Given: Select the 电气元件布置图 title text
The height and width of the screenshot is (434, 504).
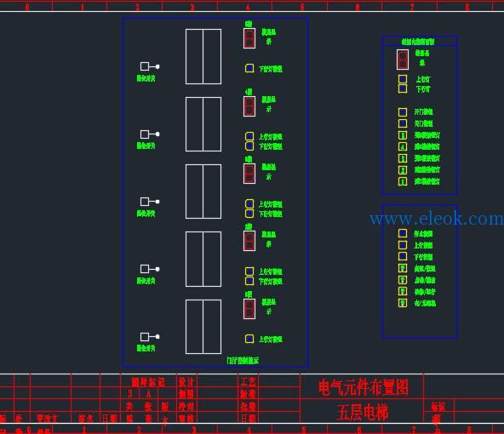Looking at the screenshot, I should point(364,387).
